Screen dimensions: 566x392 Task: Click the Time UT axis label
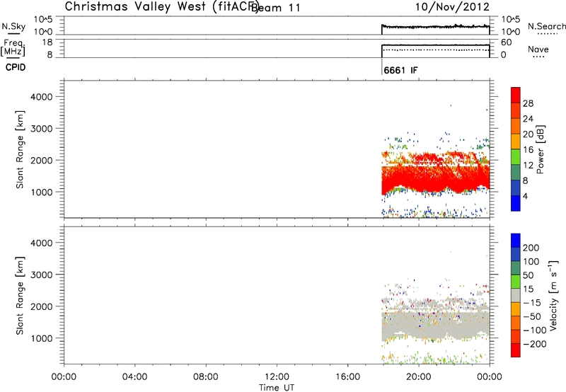tap(277, 388)
